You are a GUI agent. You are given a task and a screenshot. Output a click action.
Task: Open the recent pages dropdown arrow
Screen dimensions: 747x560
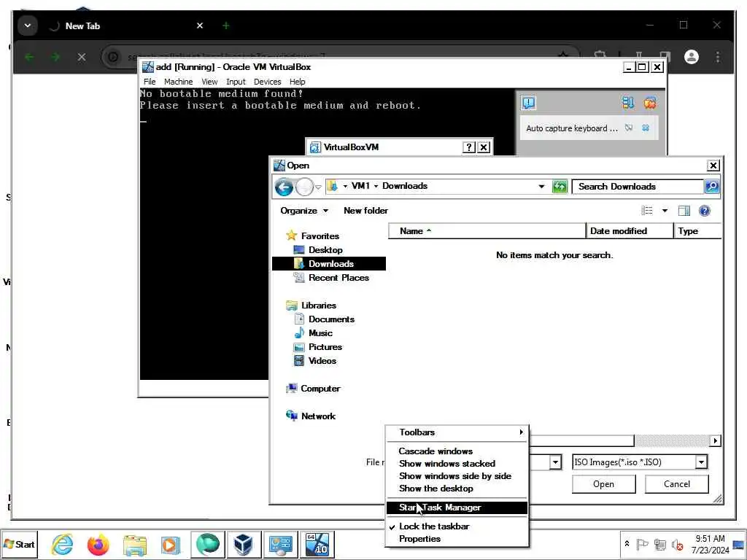318,187
